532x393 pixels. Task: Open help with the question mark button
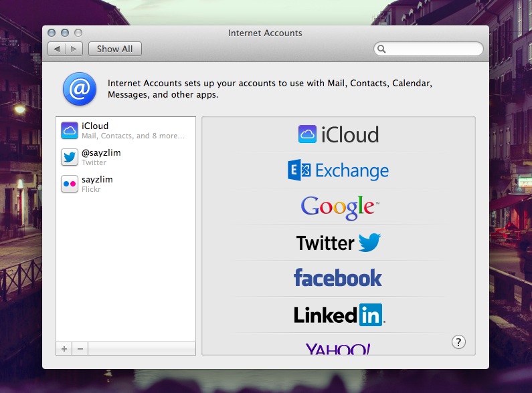pyautogui.click(x=458, y=342)
